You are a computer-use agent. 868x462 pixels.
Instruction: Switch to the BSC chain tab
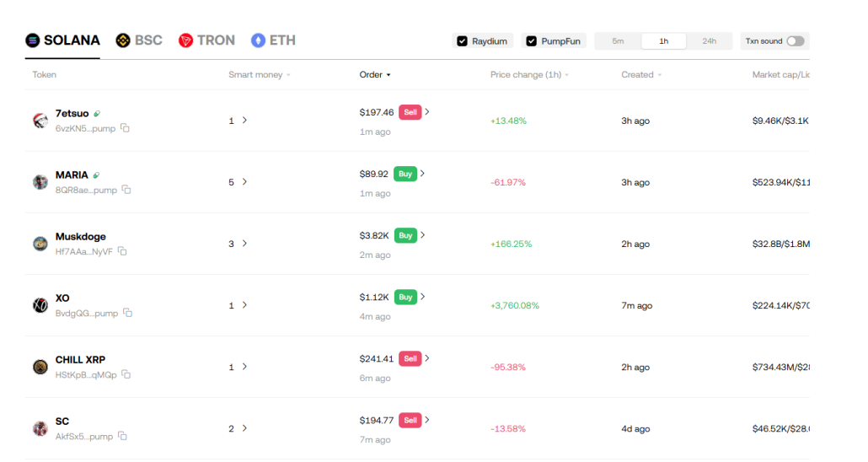[x=139, y=40]
